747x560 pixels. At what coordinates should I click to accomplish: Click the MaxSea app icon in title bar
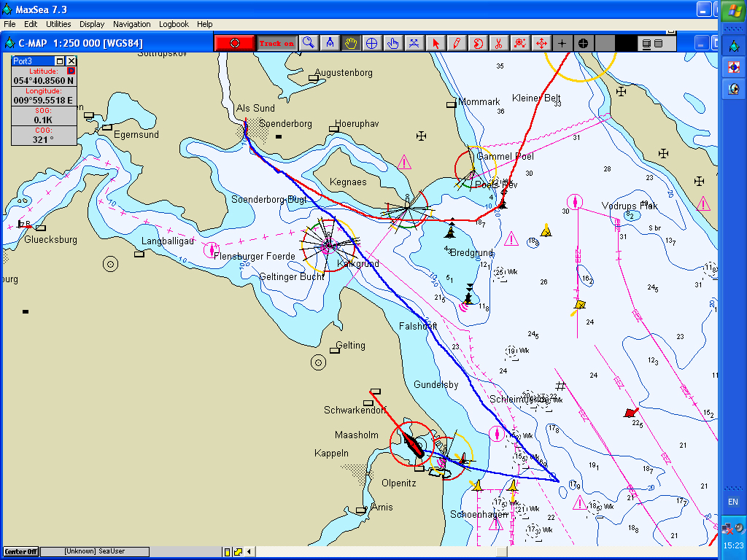(7, 9)
